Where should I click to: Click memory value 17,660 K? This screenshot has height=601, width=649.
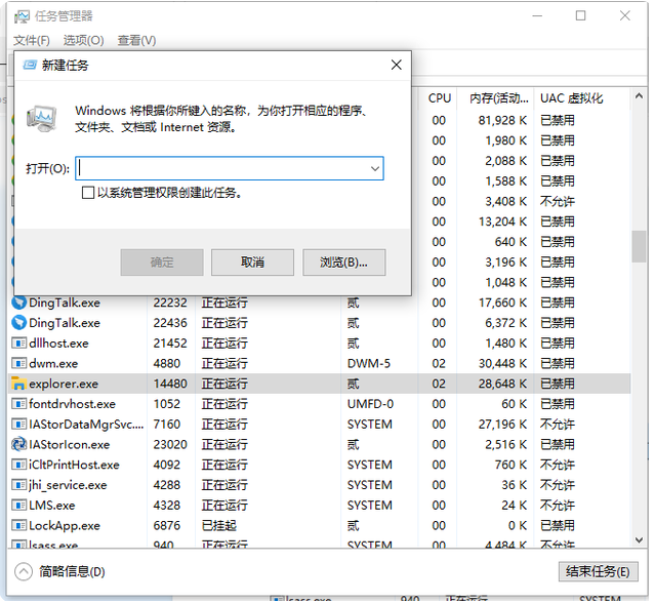point(502,303)
